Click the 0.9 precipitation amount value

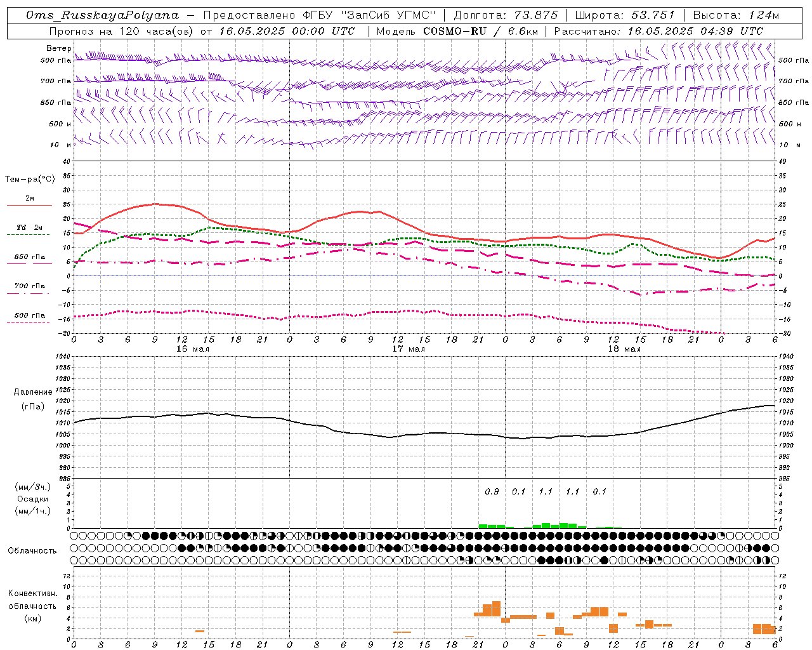(x=492, y=491)
